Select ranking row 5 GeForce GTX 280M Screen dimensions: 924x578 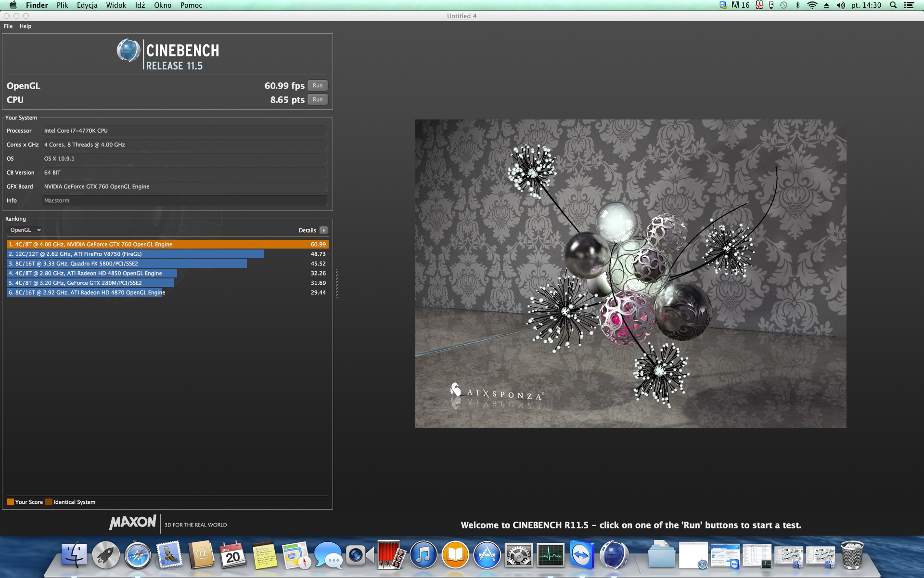coord(167,283)
